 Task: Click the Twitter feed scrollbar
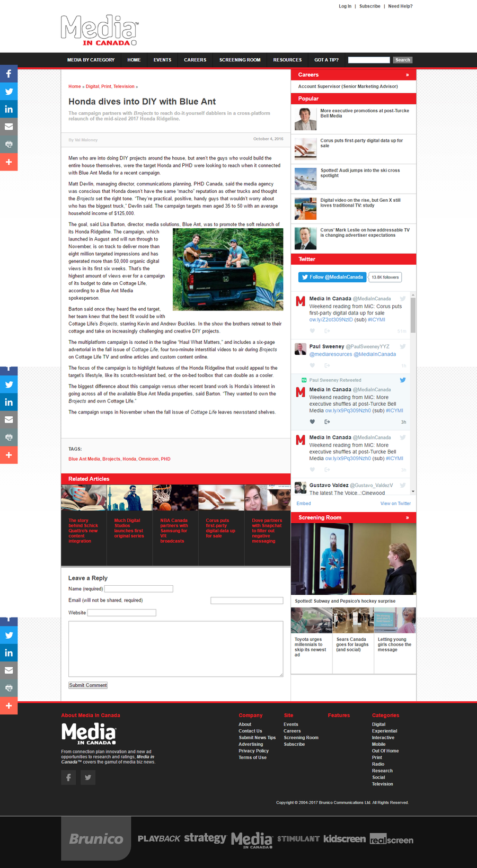pos(413,315)
